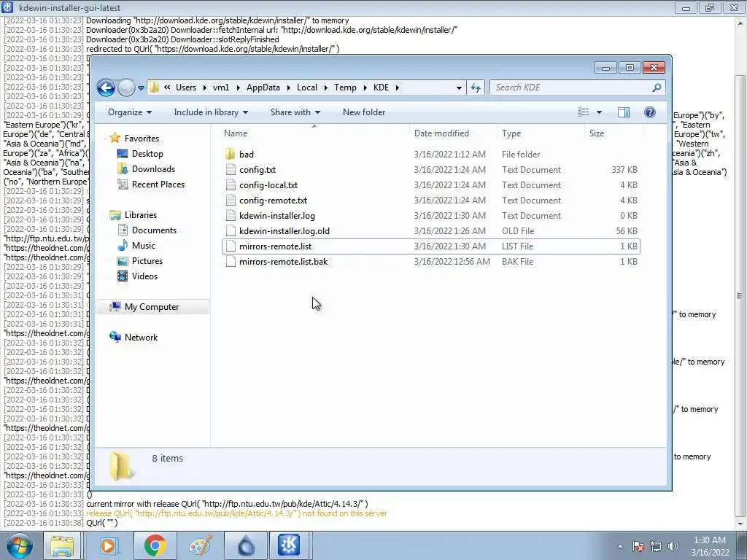Viewport: 747px width, 560px height.
Task: Click the Temp breadcrumb segment
Action: 345,87
